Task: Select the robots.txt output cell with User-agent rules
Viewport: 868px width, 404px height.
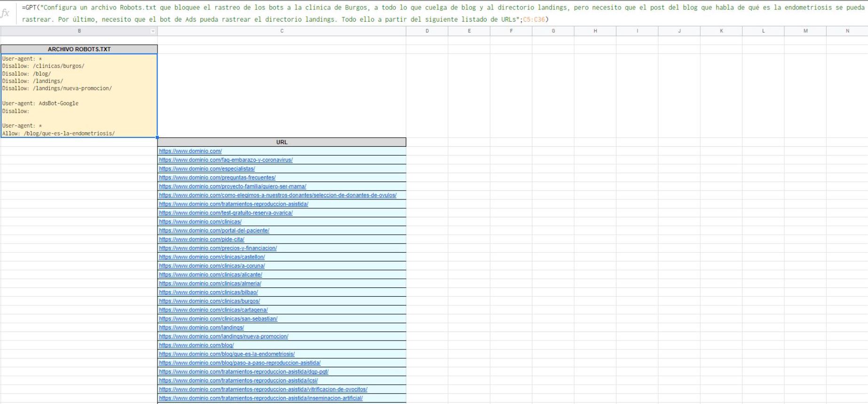Action: pyautogui.click(x=79, y=96)
